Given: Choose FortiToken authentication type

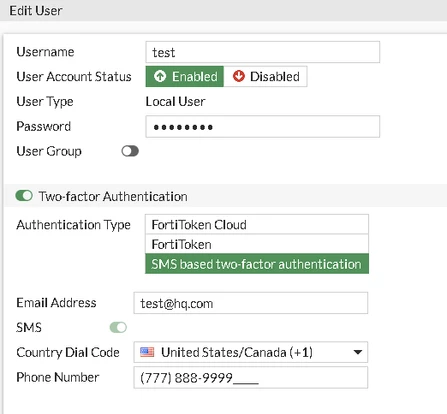Looking at the screenshot, I should pos(257,244).
